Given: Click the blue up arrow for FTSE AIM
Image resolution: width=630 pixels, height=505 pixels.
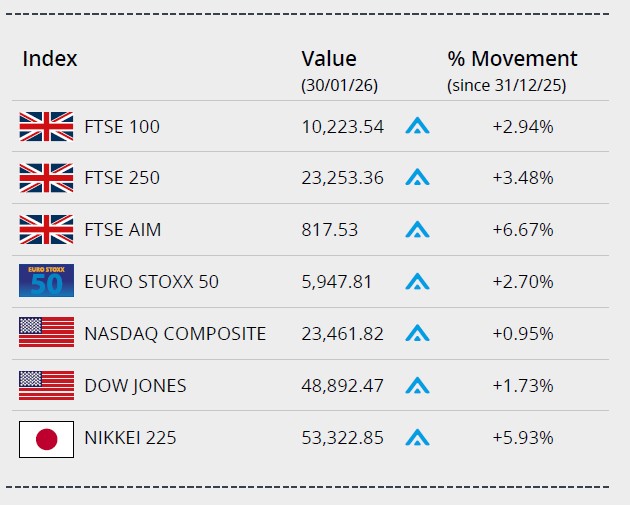Looking at the screenshot, I should pyautogui.click(x=417, y=230).
